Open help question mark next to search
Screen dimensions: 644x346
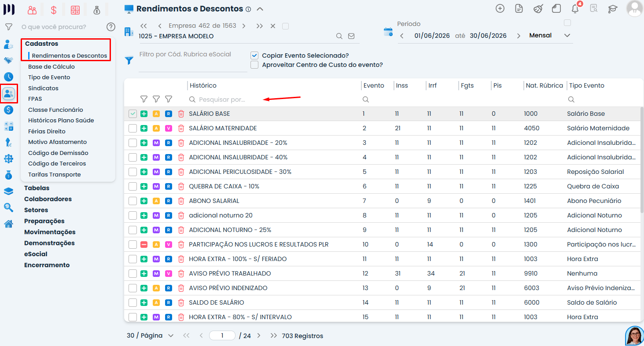coord(110,27)
